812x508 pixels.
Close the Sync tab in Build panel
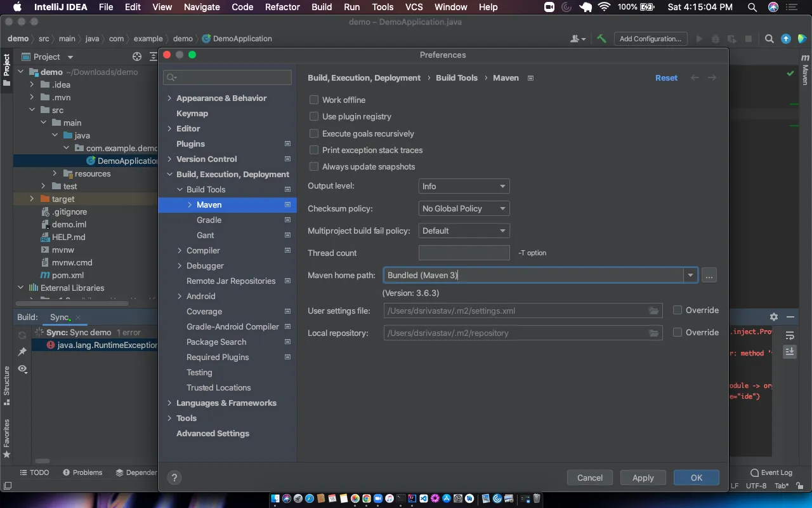pyautogui.click(x=78, y=317)
